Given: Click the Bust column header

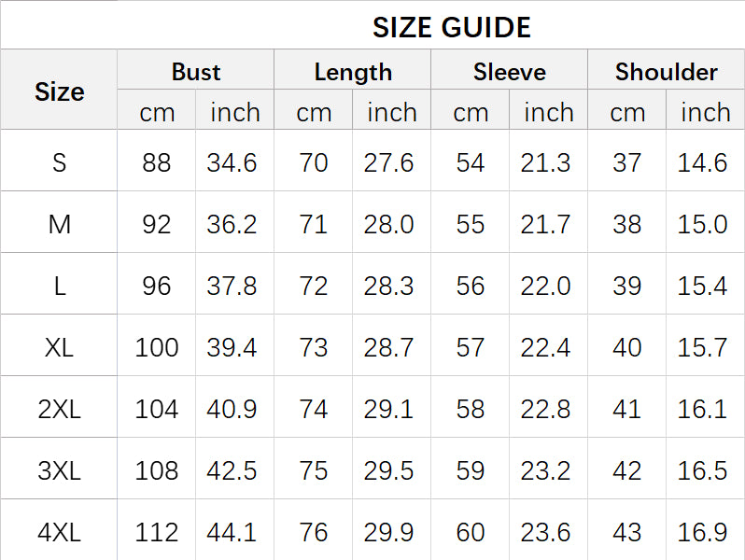Looking at the screenshot, I should tap(196, 72).
